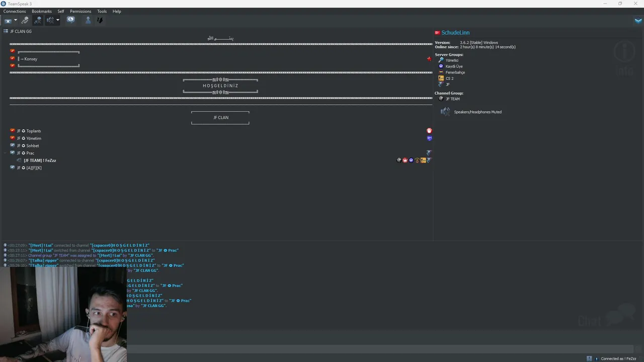Click the blue channel icon beside Prac
This screenshot has width=644, height=362.
click(13, 153)
